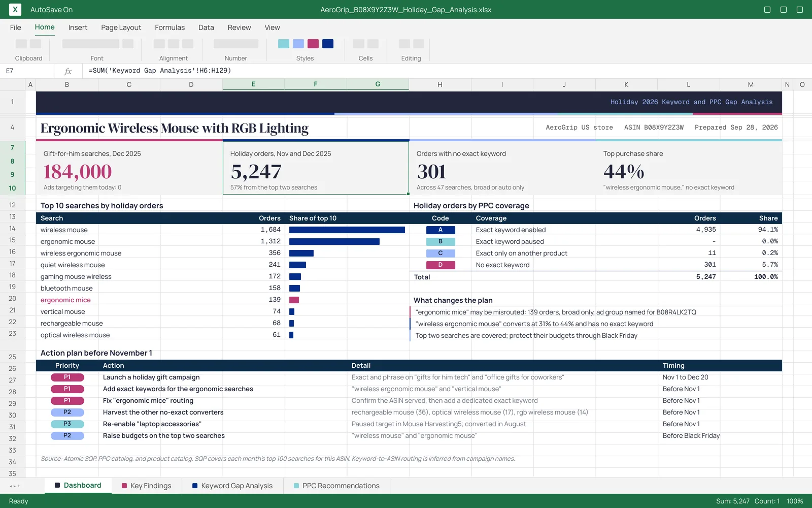
Task: Select the teal style swatch in Styles
Action: tap(284, 44)
